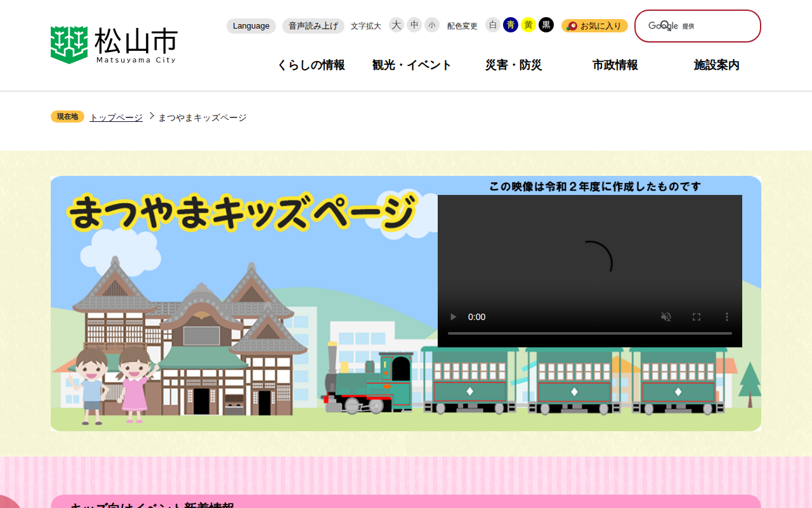Screen dimensions: 812x508
Task: Follow the トップページ breadcrumb link
Action: [116, 117]
